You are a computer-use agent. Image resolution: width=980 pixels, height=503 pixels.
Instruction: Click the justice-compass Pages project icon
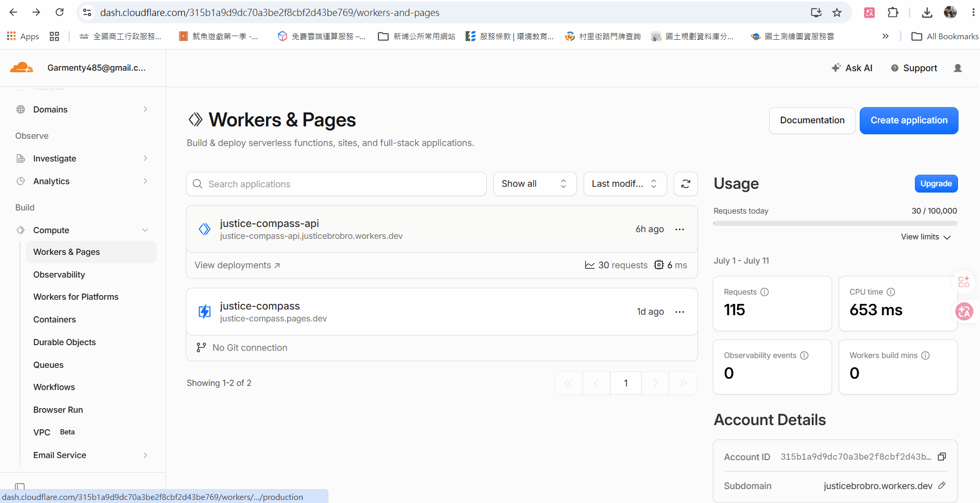tap(205, 312)
